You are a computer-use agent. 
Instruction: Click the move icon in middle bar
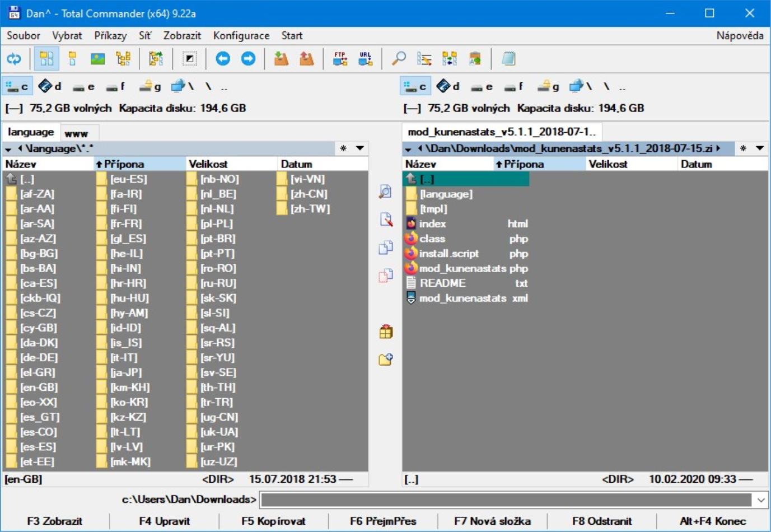click(x=385, y=276)
